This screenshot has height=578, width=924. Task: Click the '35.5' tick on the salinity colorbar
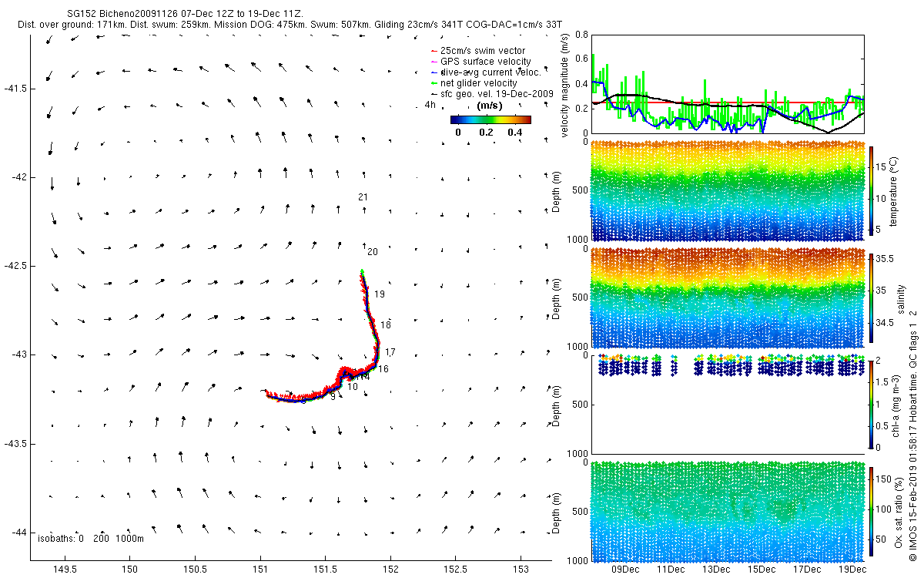point(885,260)
